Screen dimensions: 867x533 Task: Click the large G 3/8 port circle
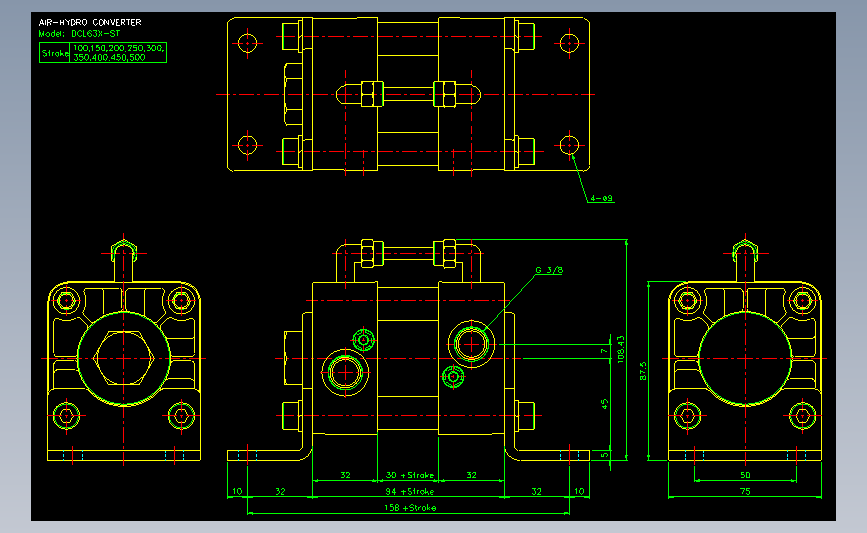click(471, 344)
